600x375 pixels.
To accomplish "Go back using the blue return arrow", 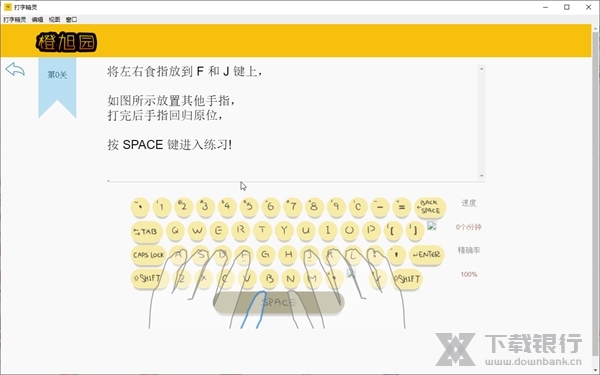I will pyautogui.click(x=15, y=69).
